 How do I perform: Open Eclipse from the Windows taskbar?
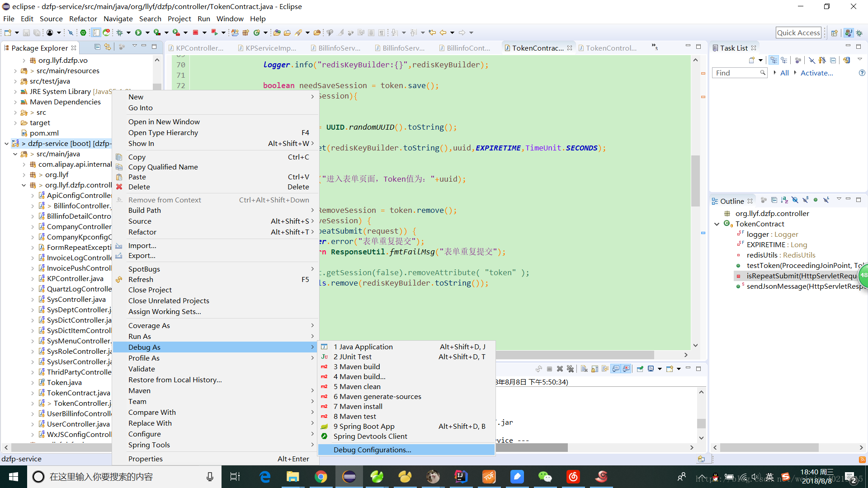coord(349,477)
